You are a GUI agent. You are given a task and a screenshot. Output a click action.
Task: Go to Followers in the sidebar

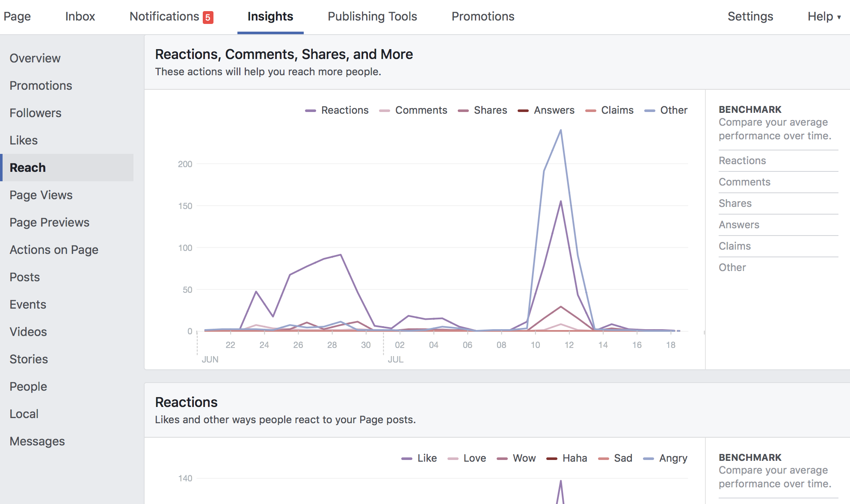point(36,113)
